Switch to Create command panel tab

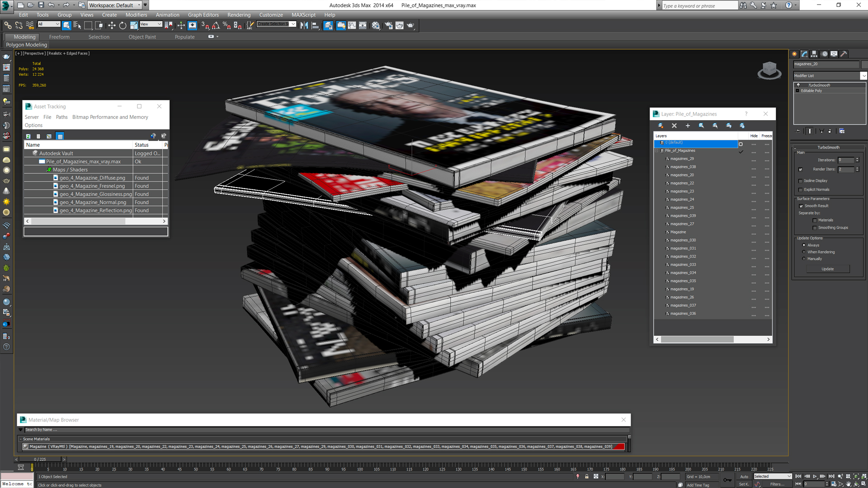795,54
